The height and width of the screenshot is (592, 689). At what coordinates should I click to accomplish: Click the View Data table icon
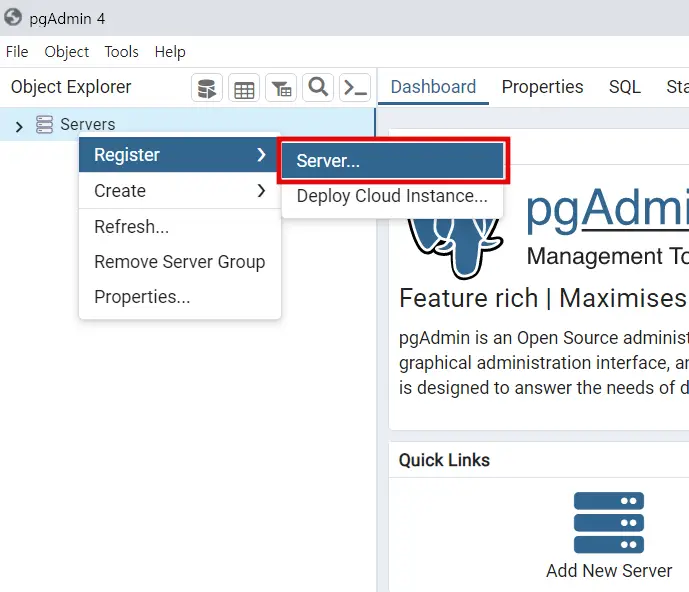(x=244, y=88)
